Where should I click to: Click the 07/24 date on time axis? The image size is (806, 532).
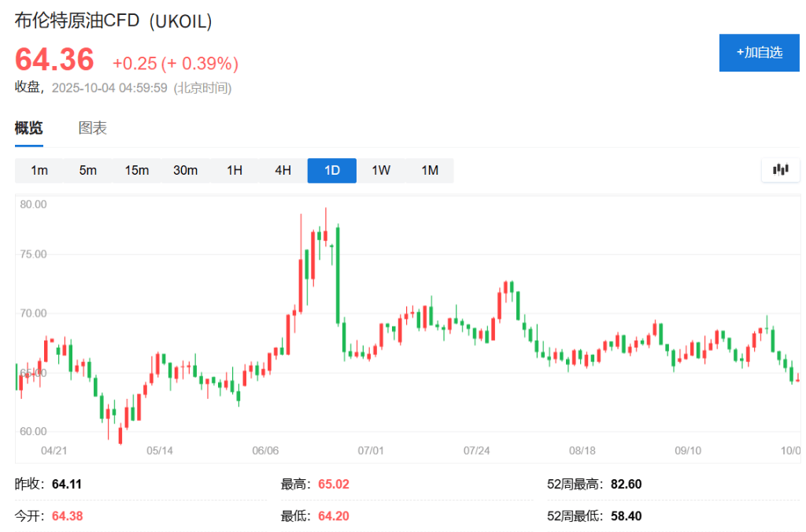(477, 450)
